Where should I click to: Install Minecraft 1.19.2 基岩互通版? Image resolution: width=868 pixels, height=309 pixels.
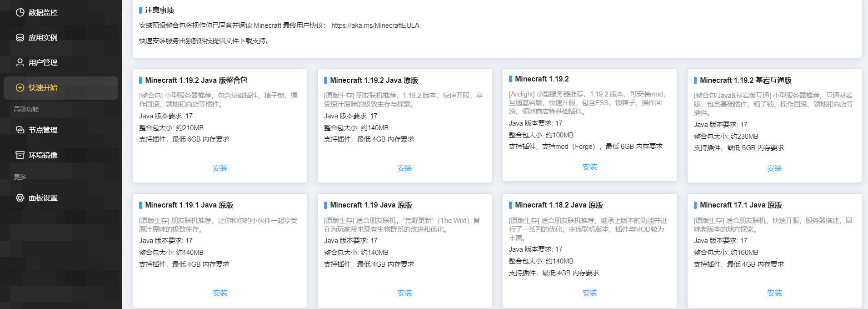click(775, 168)
